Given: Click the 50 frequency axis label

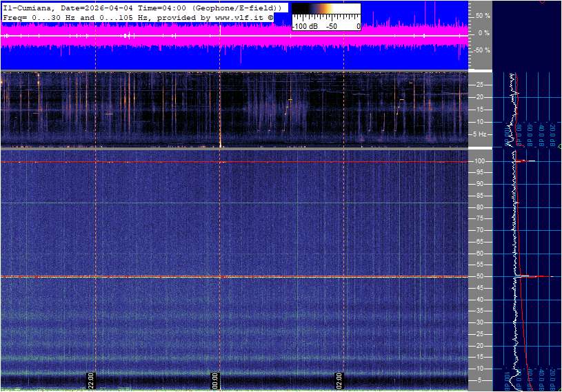Looking at the screenshot, I should pos(479,276).
